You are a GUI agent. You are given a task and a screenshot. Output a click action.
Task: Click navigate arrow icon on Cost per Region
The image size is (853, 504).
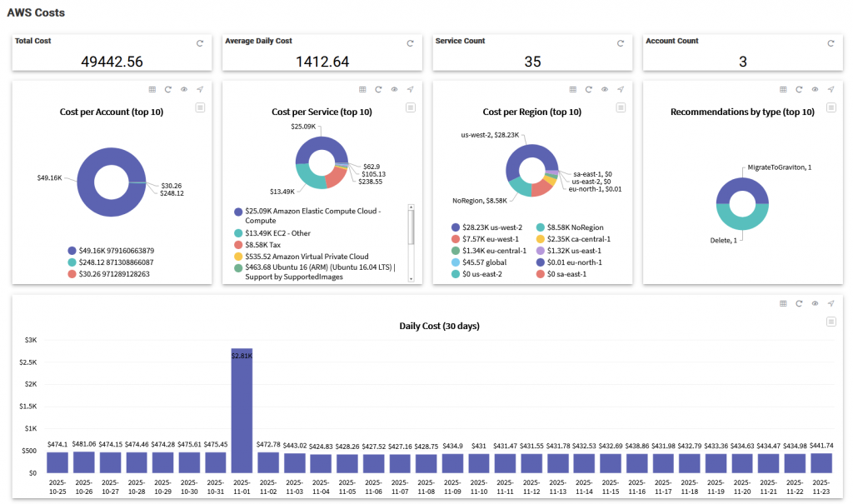(621, 89)
